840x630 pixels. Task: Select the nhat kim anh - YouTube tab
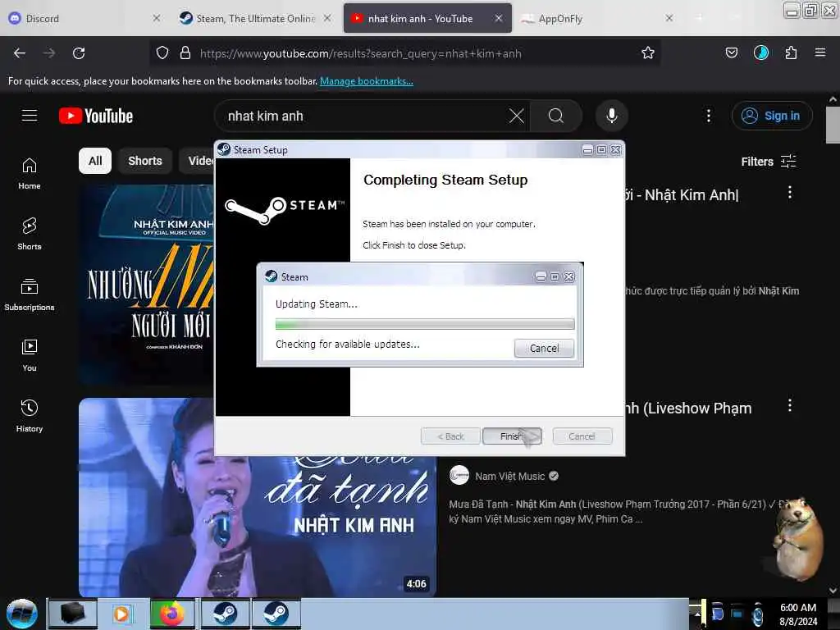[427, 18]
